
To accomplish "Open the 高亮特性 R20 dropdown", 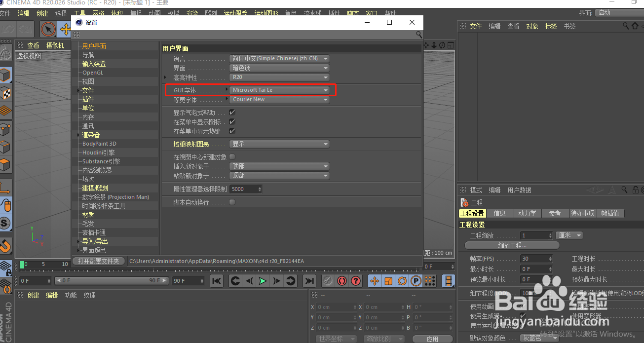I will point(279,77).
